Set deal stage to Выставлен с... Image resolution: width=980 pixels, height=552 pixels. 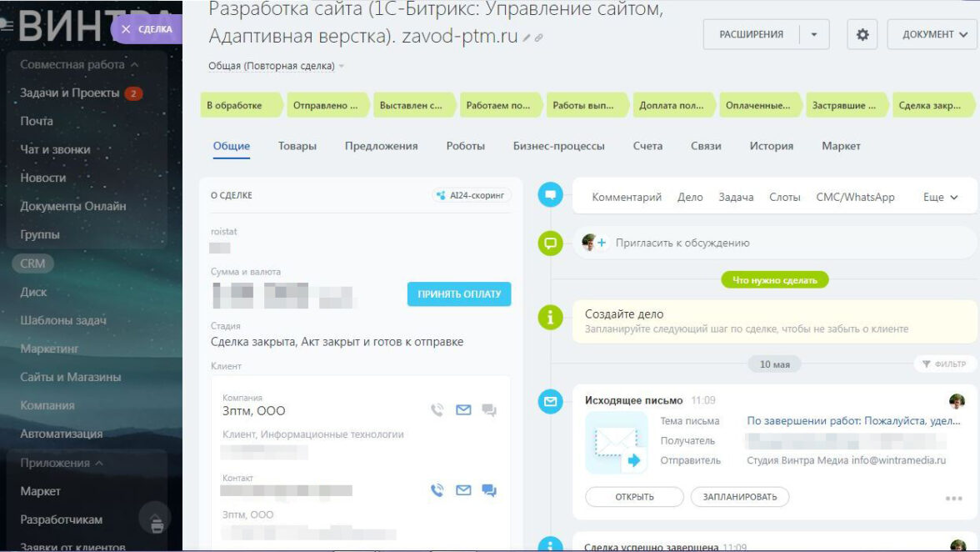pyautogui.click(x=414, y=105)
